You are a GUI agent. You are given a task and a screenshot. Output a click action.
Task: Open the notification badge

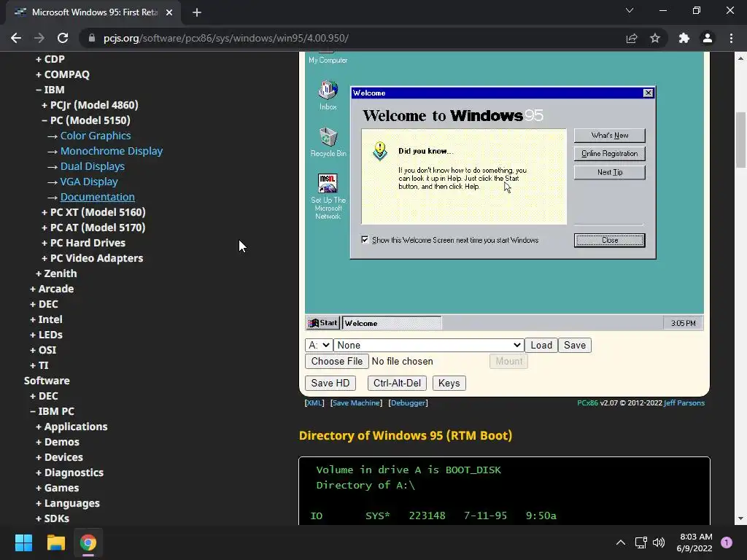[x=727, y=542]
